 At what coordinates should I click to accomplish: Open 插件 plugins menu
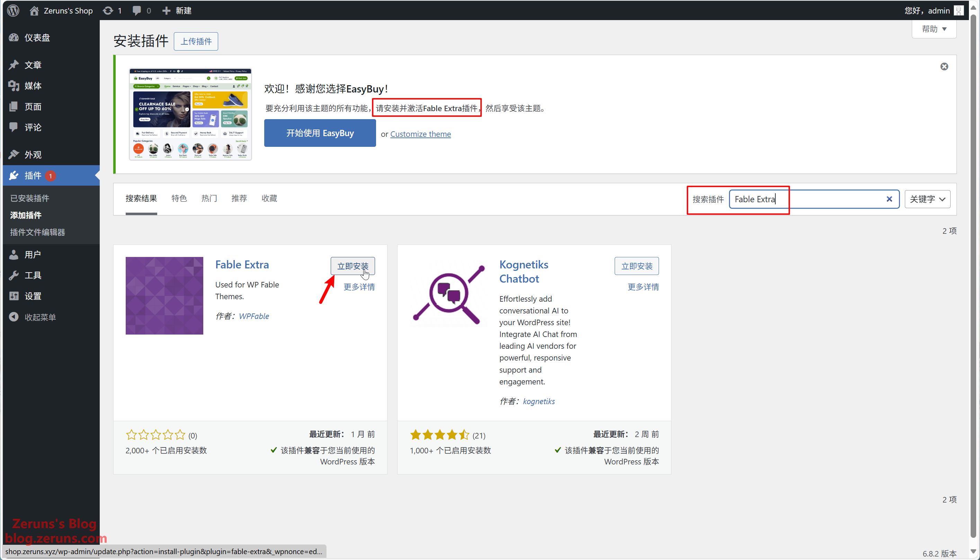click(33, 176)
